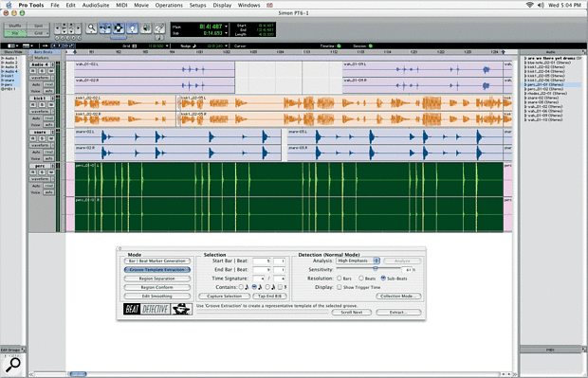Toggle Show Trigger Time checkbox

click(x=339, y=287)
